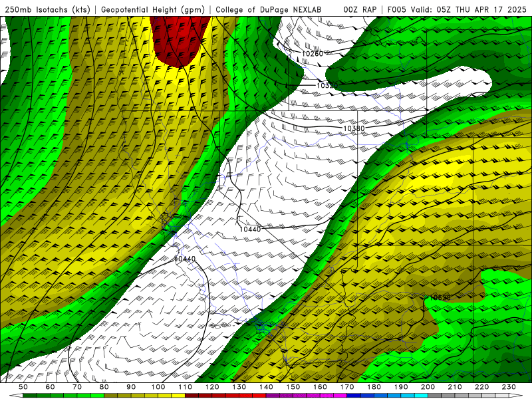Click the left arrow end of color bar
The width and height of the screenshot is (532, 399).
coord(16,396)
